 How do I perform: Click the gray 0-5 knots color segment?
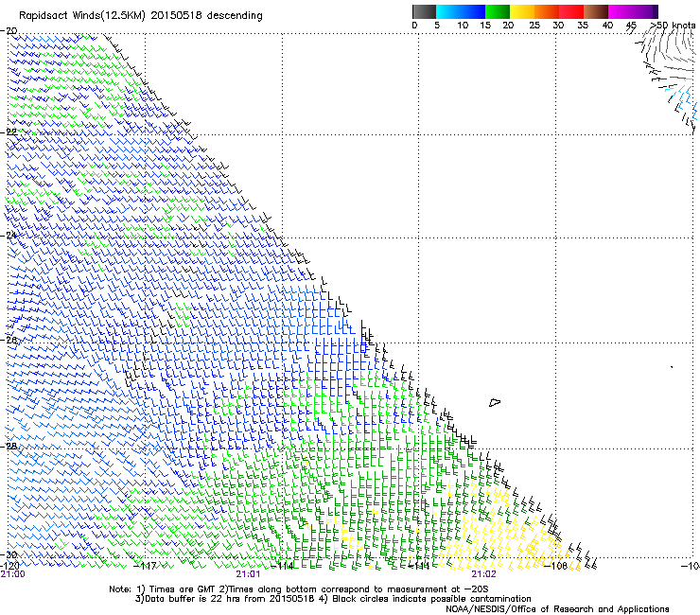coord(424,11)
